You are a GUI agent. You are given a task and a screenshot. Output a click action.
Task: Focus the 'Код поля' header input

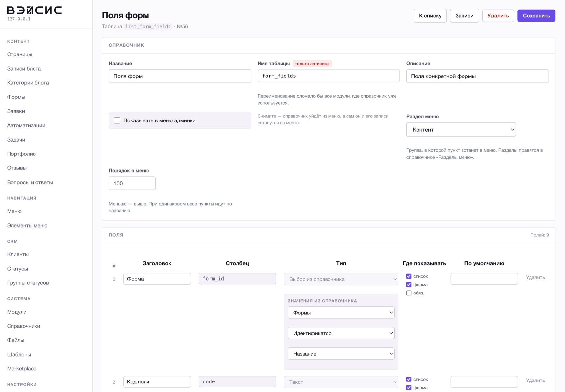pos(157,382)
